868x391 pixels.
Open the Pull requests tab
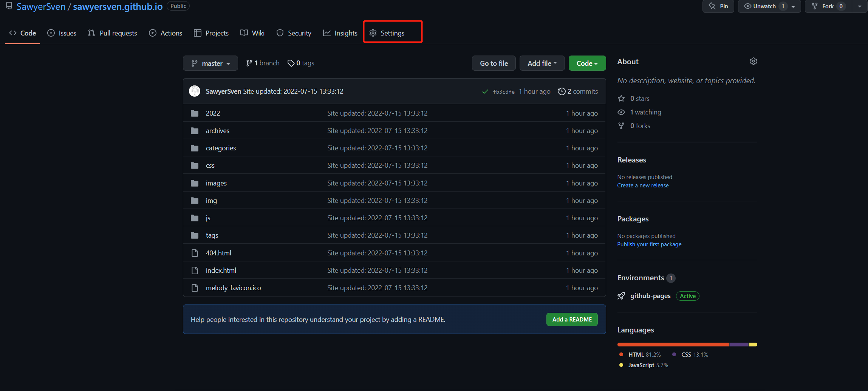click(x=113, y=33)
